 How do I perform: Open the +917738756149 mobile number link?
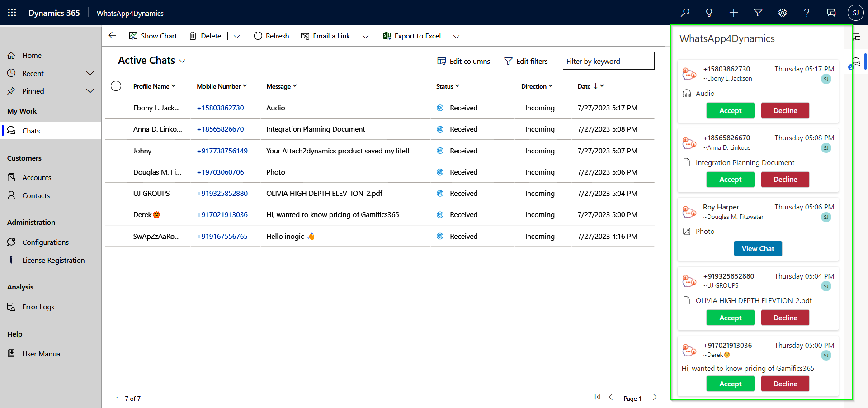222,151
